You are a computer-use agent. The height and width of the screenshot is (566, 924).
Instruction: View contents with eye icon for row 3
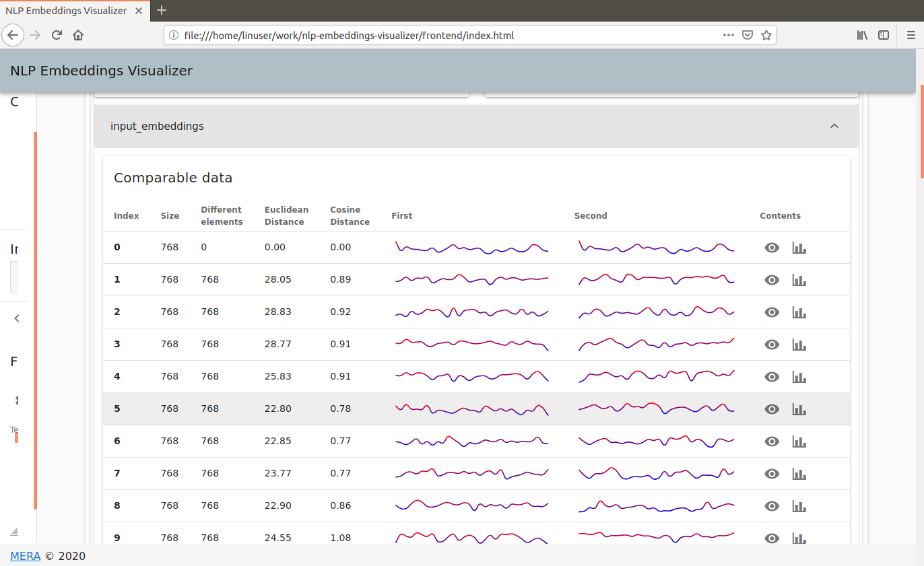(772, 345)
